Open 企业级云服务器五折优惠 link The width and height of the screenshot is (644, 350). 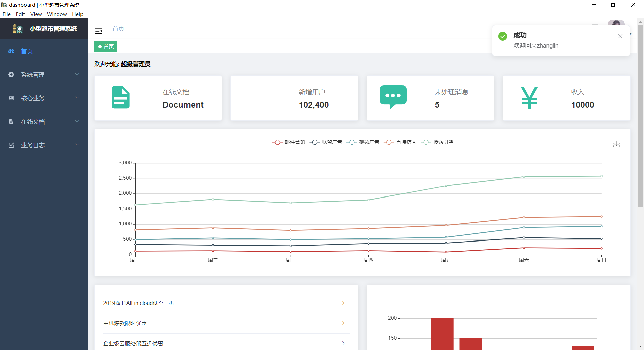point(133,343)
